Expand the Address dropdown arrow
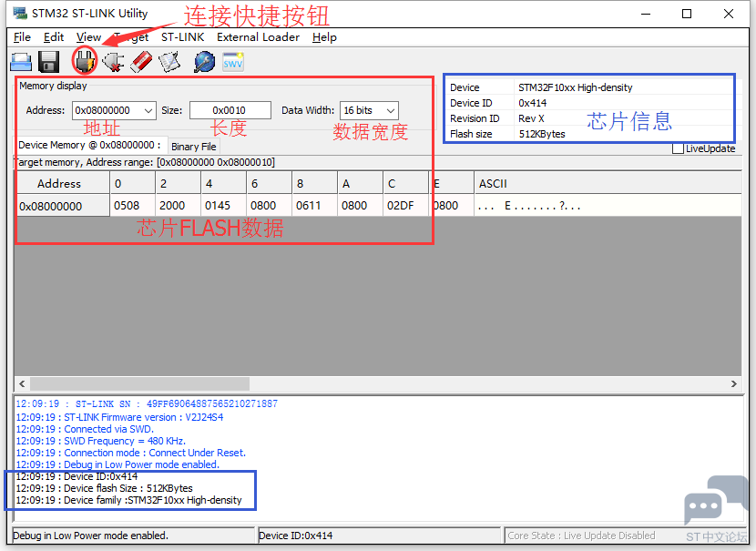Viewport: 756px width, 551px height. click(148, 111)
